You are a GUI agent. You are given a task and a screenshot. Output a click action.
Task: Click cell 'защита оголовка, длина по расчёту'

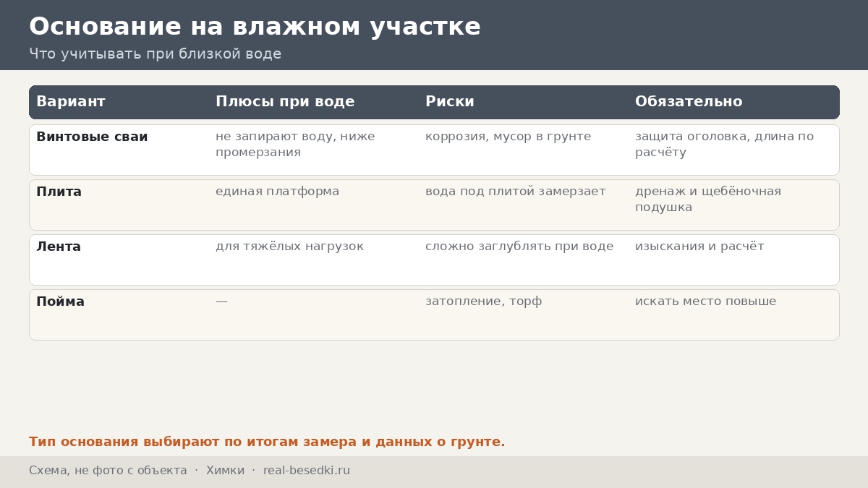pos(724,144)
